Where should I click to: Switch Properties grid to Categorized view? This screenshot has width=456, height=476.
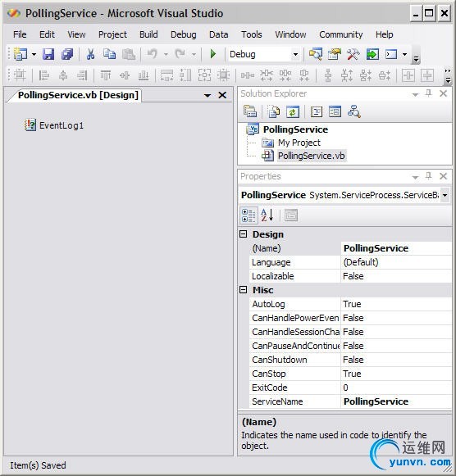tap(249, 215)
